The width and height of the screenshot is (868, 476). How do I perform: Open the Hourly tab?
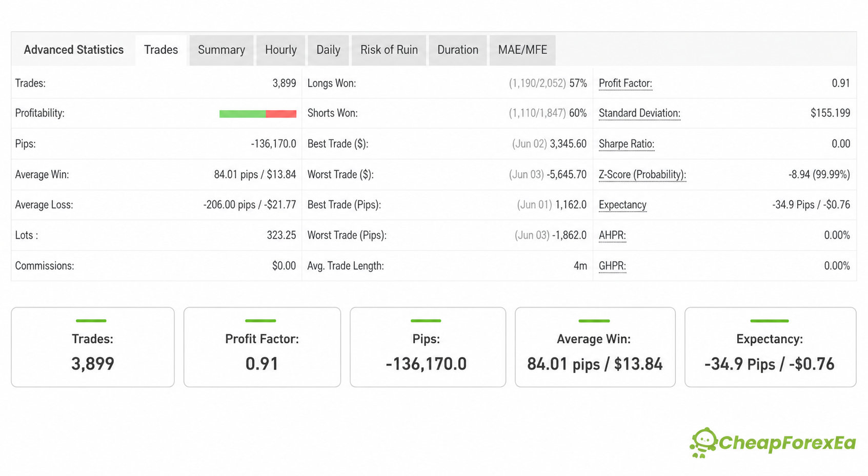click(x=281, y=50)
